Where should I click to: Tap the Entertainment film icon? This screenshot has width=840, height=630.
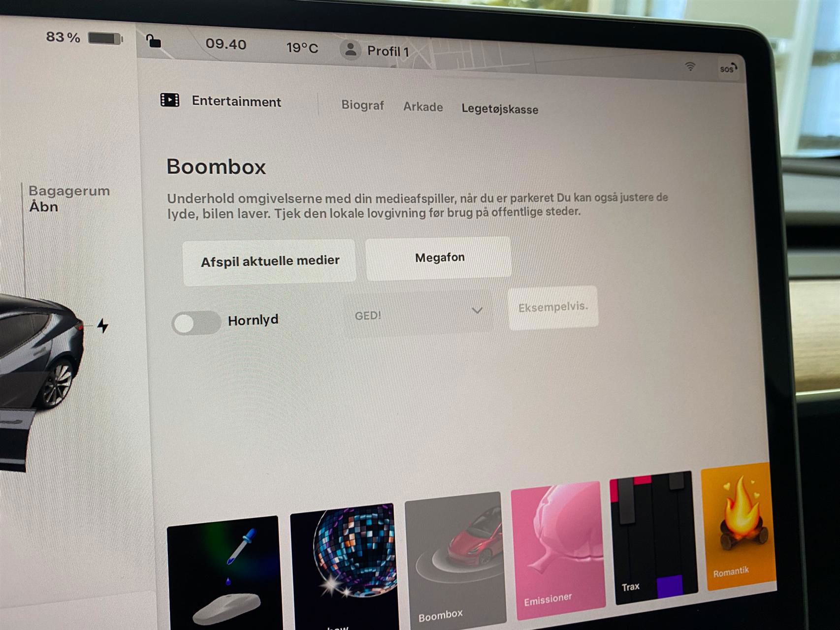[170, 100]
